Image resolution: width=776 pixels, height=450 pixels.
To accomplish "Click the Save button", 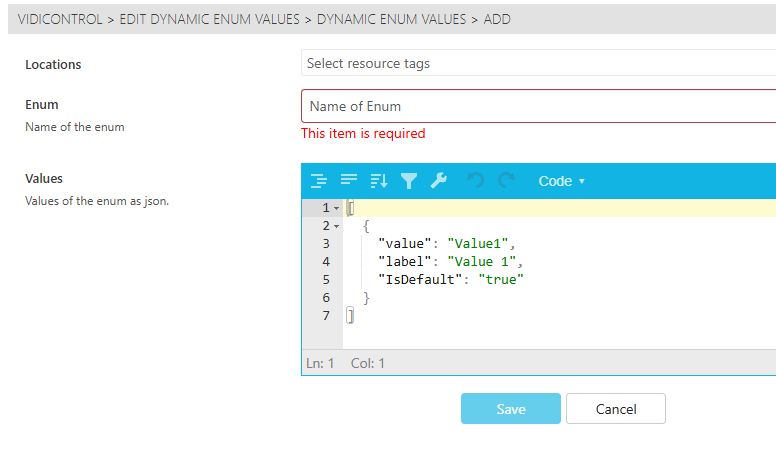I will click(x=510, y=409).
